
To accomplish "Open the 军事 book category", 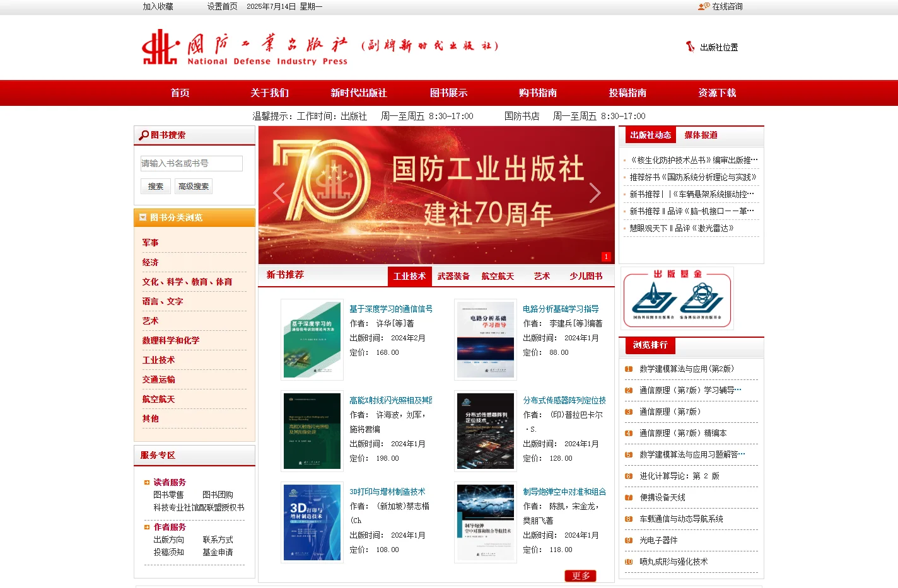I will pos(150,243).
